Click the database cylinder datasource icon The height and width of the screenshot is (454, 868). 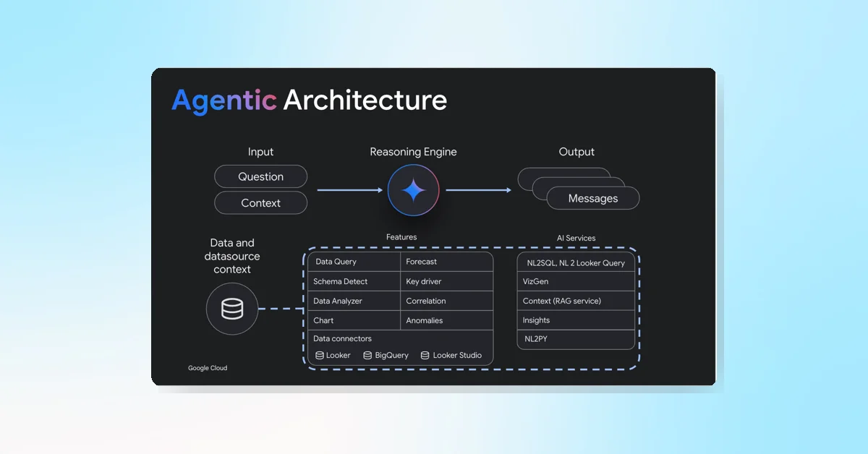coord(232,309)
